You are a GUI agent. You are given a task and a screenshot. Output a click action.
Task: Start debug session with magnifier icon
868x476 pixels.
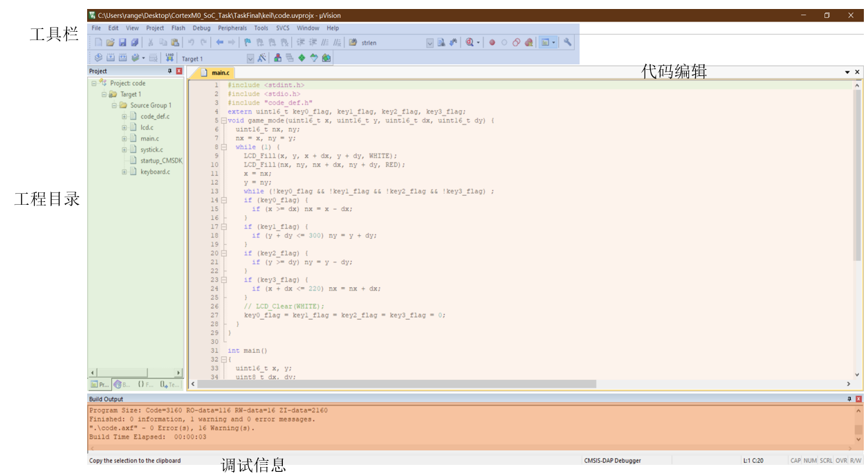pyautogui.click(x=470, y=43)
